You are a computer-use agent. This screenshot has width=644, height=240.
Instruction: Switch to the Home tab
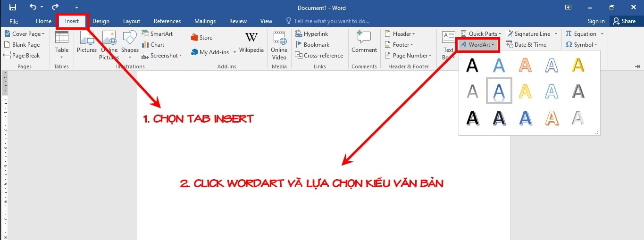43,21
